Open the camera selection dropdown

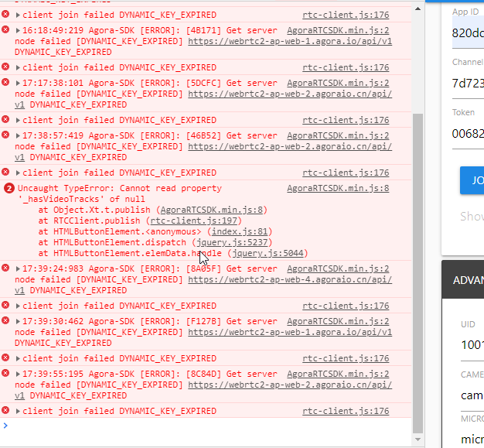coord(472,395)
